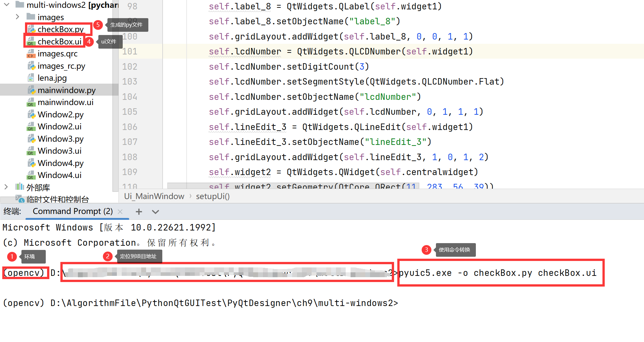Click the checkBox.ui Qt file icon

pyautogui.click(x=31, y=41)
